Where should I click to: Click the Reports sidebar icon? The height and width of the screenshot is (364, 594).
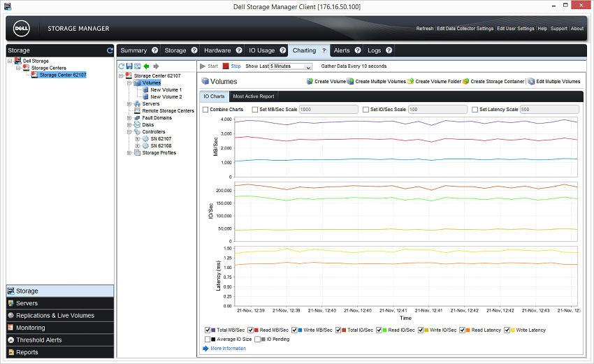click(x=11, y=352)
